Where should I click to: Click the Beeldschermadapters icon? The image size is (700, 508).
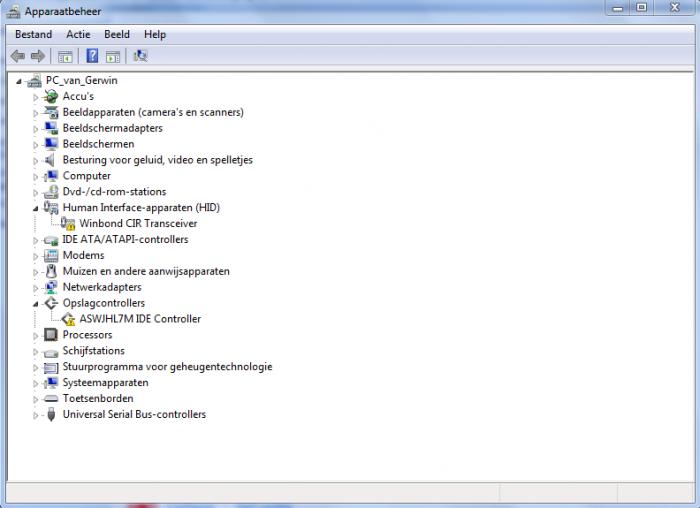[x=51, y=129]
